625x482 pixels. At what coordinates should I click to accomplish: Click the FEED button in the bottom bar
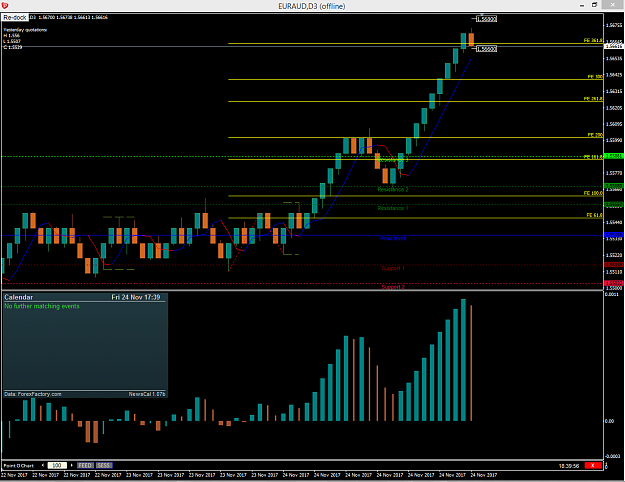(85, 465)
